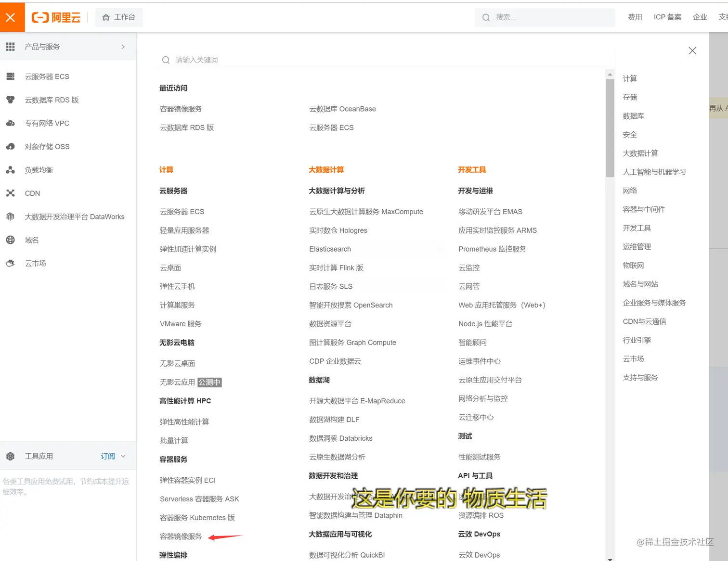The height and width of the screenshot is (561, 728).
Task: Jump to 容器与中间件 in right index
Action: tap(644, 209)
